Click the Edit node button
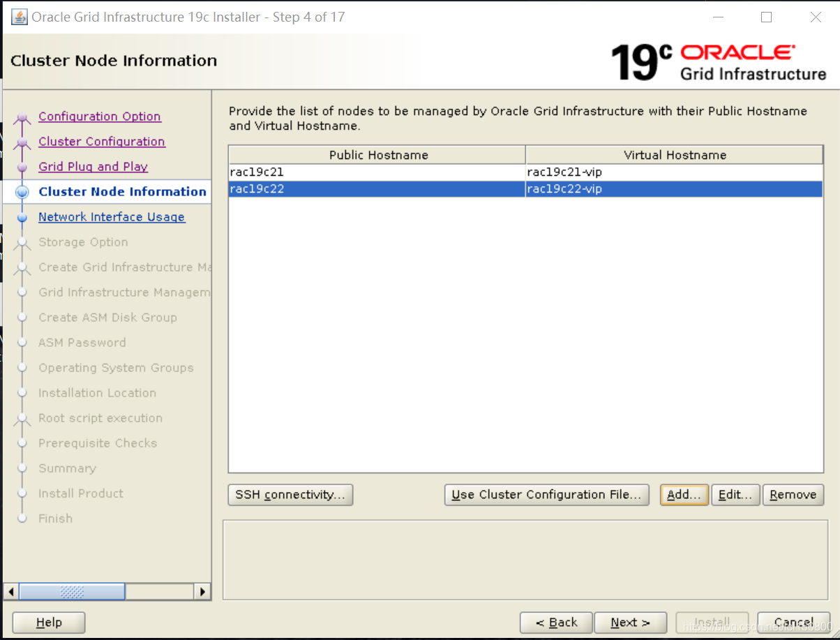The width and height of the screenshot is (840, 640). click(x=735, y=495)
